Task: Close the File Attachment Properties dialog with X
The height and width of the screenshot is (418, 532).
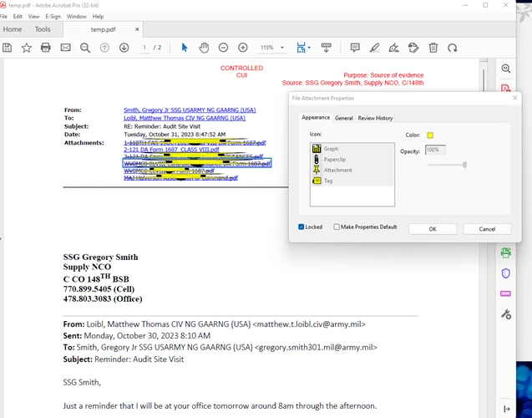Action: 515,98
